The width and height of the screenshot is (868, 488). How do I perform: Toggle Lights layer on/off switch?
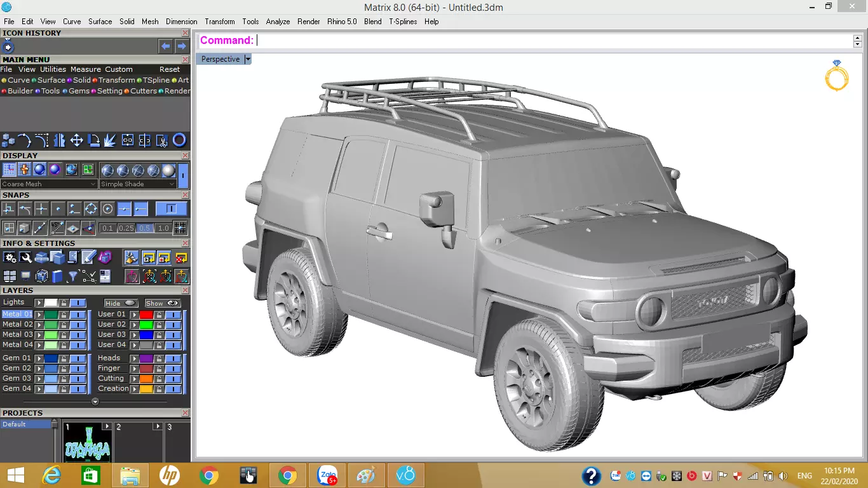[x=78, y=302]
